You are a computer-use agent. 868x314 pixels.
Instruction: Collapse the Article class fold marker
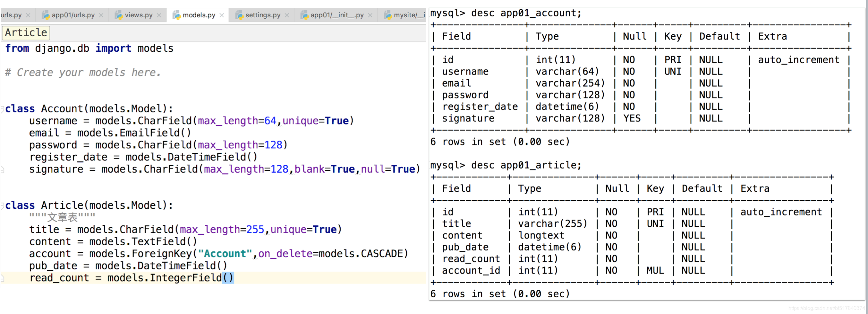2,206
